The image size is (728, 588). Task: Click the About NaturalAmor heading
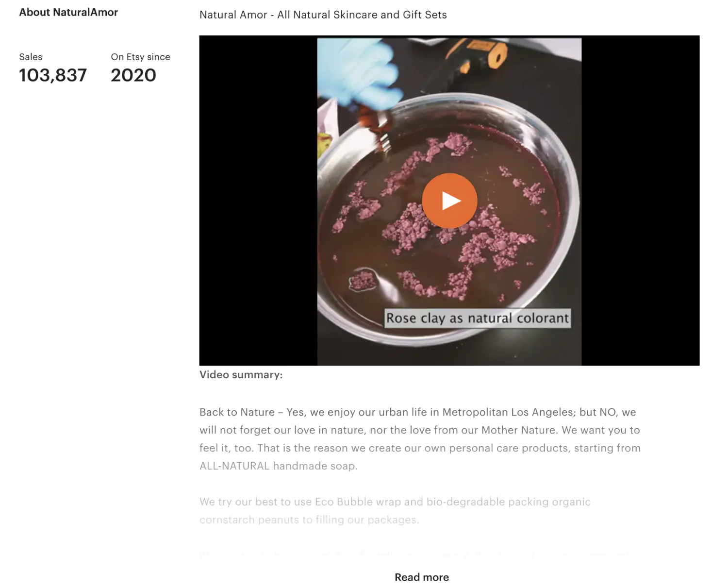coord(68,13)
